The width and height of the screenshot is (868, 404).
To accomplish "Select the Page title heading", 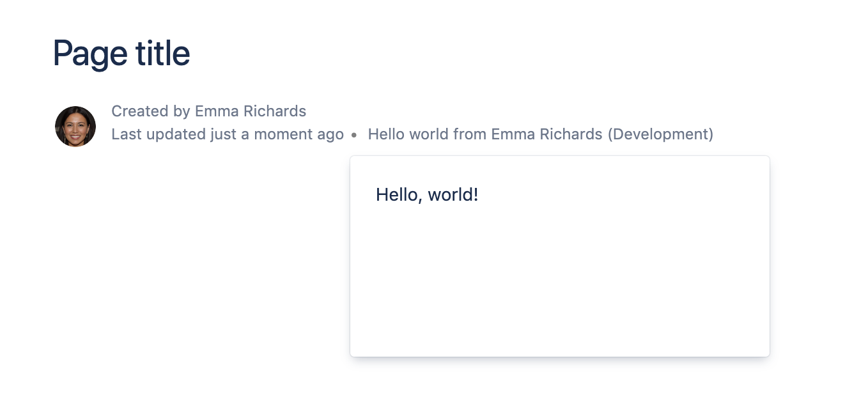I will (121, 53).
